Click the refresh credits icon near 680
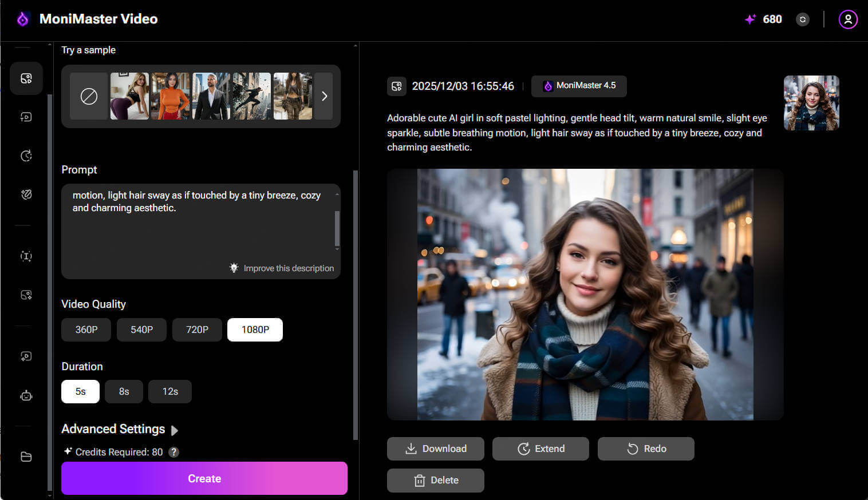 [802, 19]
